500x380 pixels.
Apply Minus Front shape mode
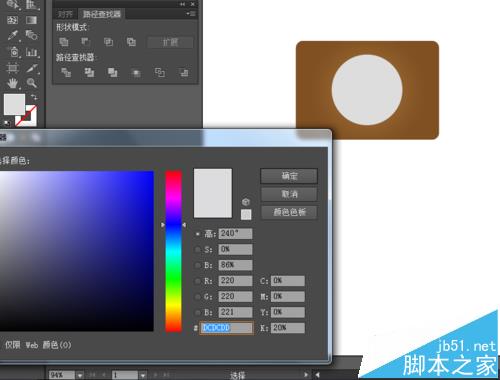(86, 42)
